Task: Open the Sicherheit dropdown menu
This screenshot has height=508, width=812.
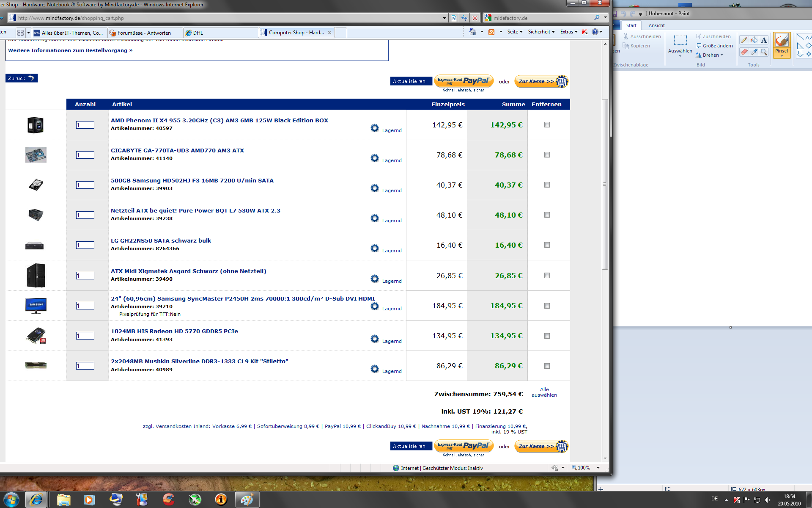Action: tap(541, 32)
